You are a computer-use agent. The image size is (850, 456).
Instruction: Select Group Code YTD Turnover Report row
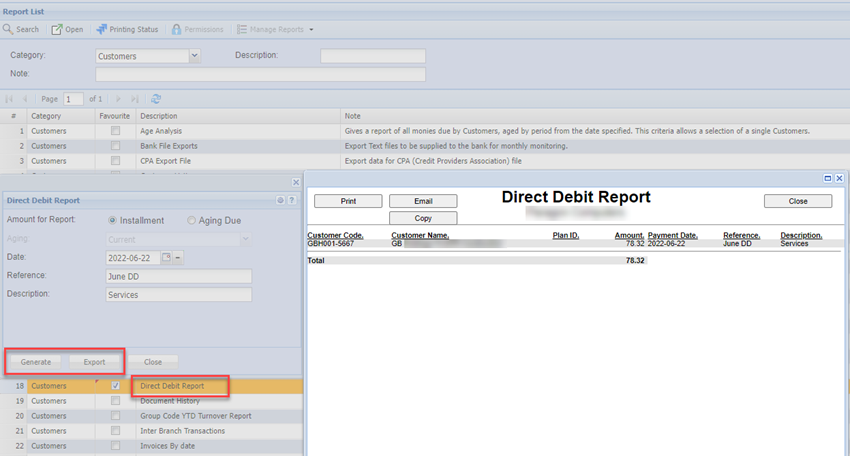[195, 416]
